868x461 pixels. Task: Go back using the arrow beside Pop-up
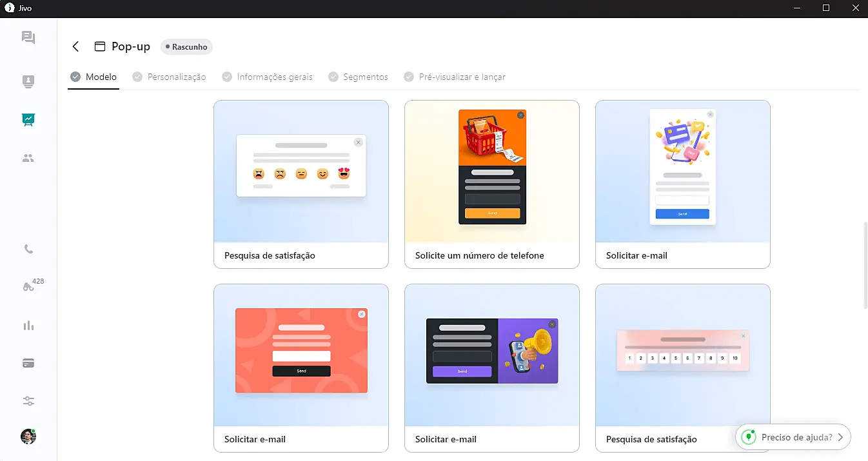tap(75, 46)
